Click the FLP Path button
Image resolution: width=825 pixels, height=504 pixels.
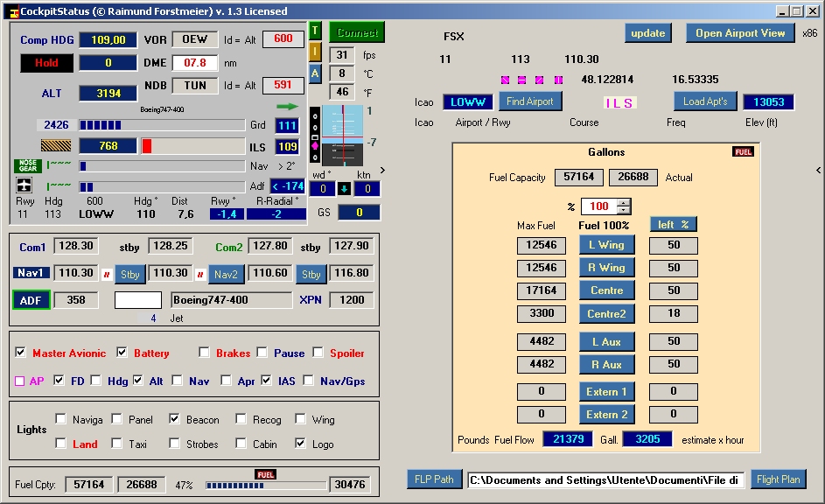tap(434, 479)
